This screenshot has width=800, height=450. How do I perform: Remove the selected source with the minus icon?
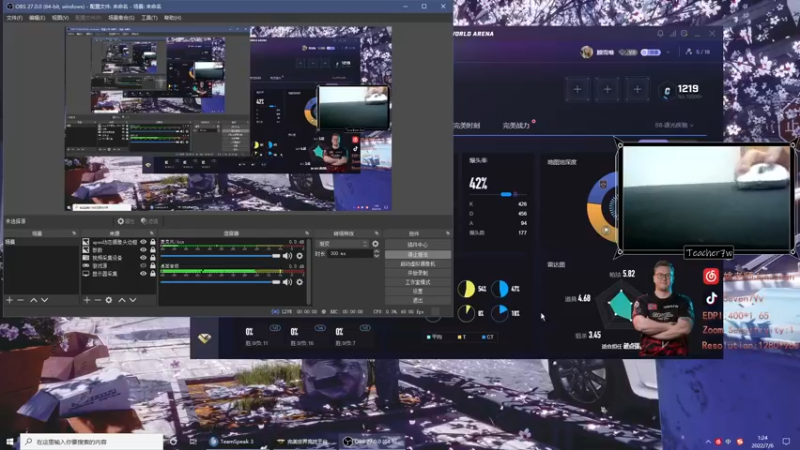pos(97,300)
